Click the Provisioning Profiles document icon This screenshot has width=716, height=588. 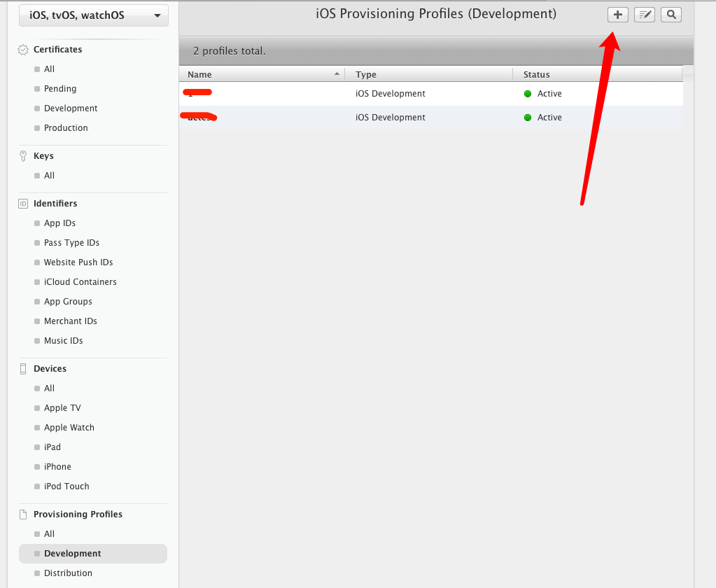[23, 514]
